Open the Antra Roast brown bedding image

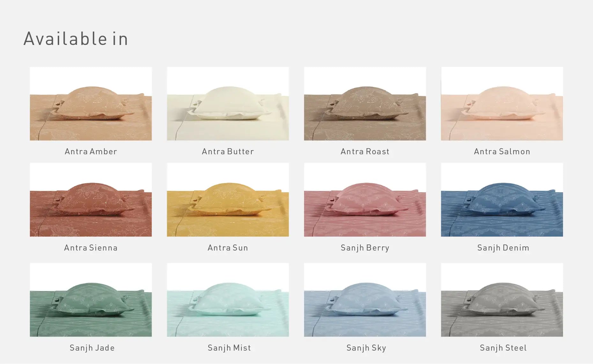click(x=365, y=104)
